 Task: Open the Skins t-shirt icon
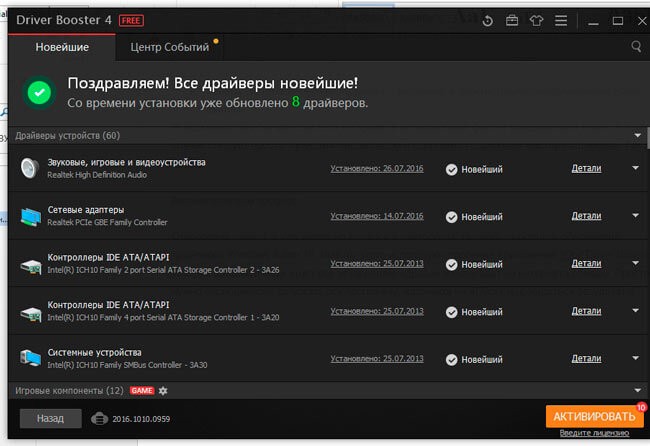click(x=537, y=20)
